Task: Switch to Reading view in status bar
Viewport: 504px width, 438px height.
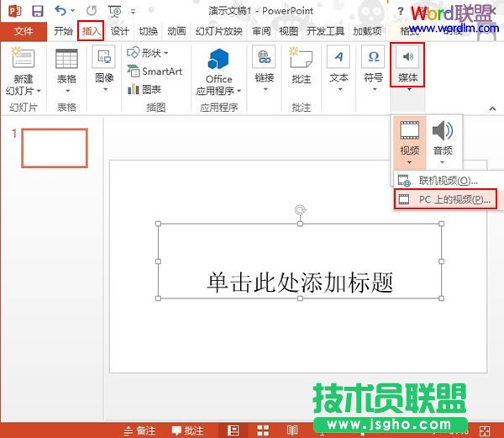Action: point(292,430)
